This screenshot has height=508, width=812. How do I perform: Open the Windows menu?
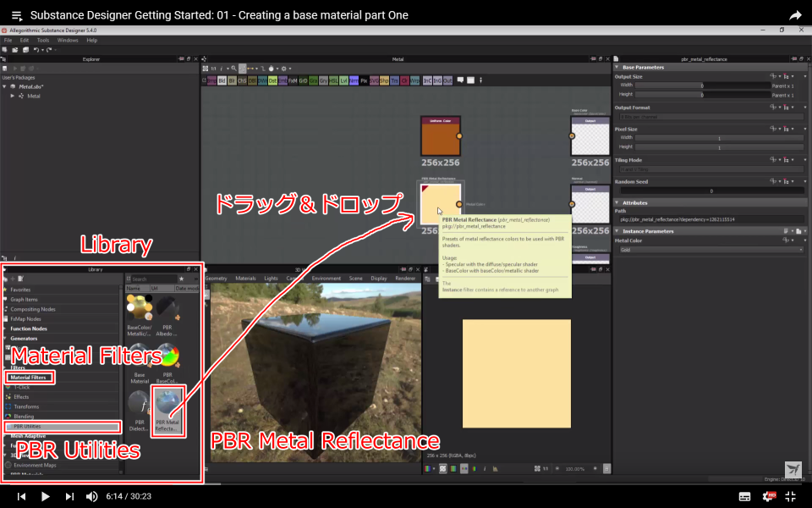click(68, 40)
